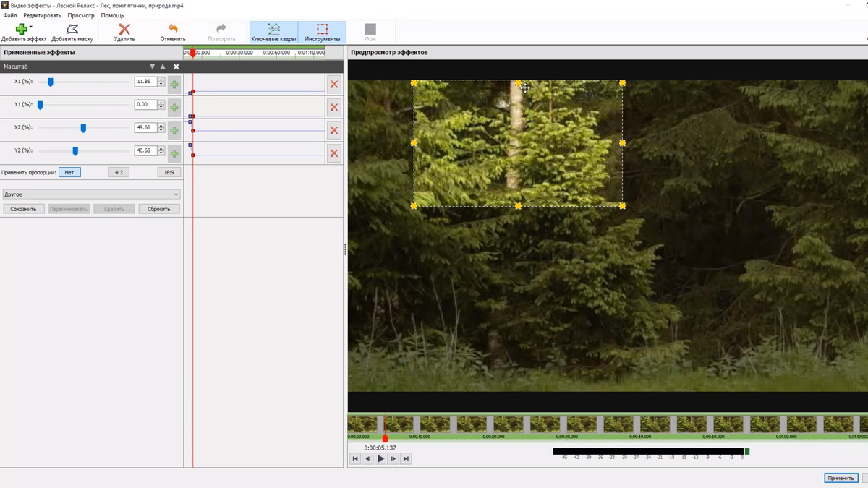Move Scale effect up with triangle icon
This screenshot has width=868, height=488.
pyautogui.click(x=163, y=67)
